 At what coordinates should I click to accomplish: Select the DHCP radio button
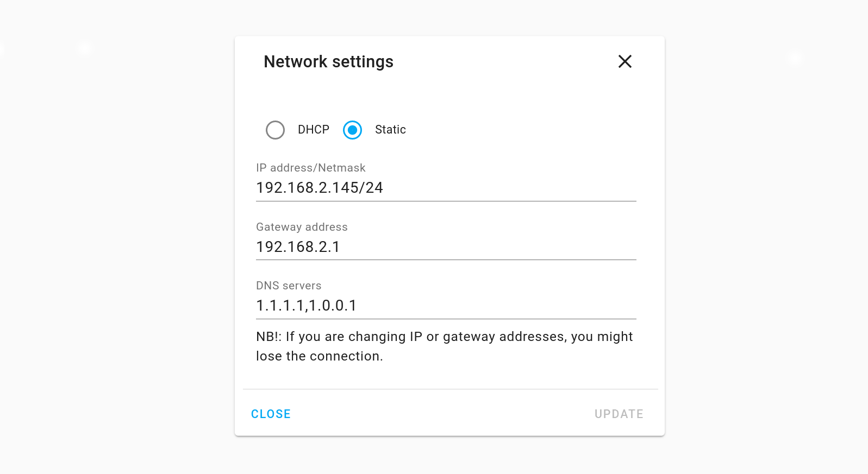[275, 130]
